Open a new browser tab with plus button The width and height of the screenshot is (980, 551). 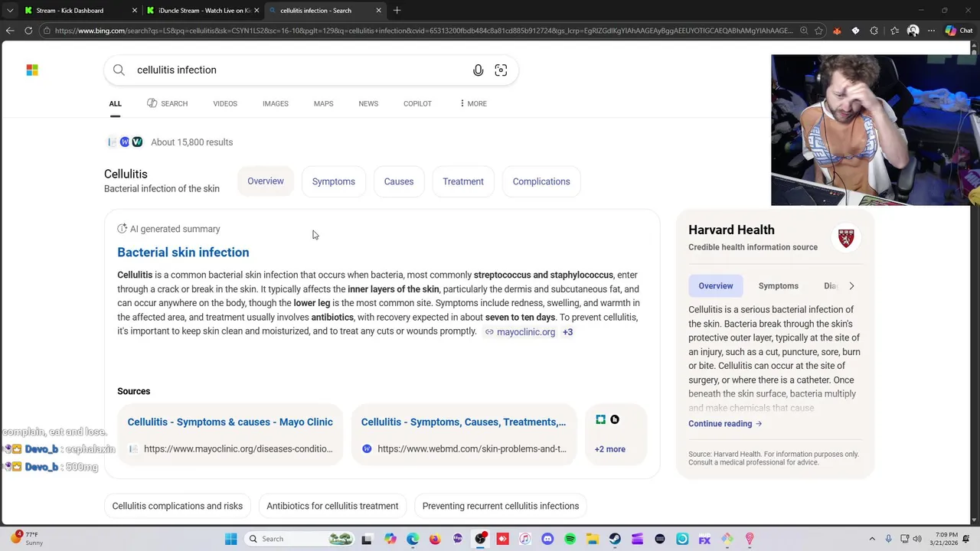tap(397, 11)
